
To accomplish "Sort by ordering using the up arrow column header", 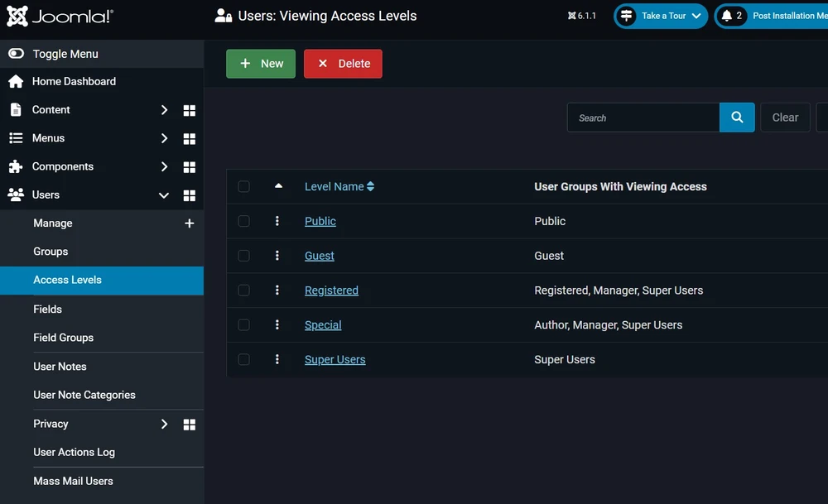I will pos(278,185).
